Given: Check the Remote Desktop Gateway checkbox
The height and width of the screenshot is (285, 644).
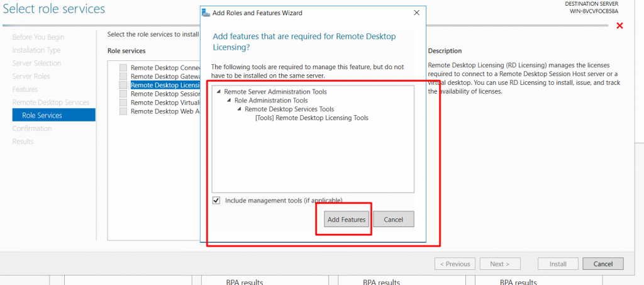Looking at the screenshot, I should point(123,76).
